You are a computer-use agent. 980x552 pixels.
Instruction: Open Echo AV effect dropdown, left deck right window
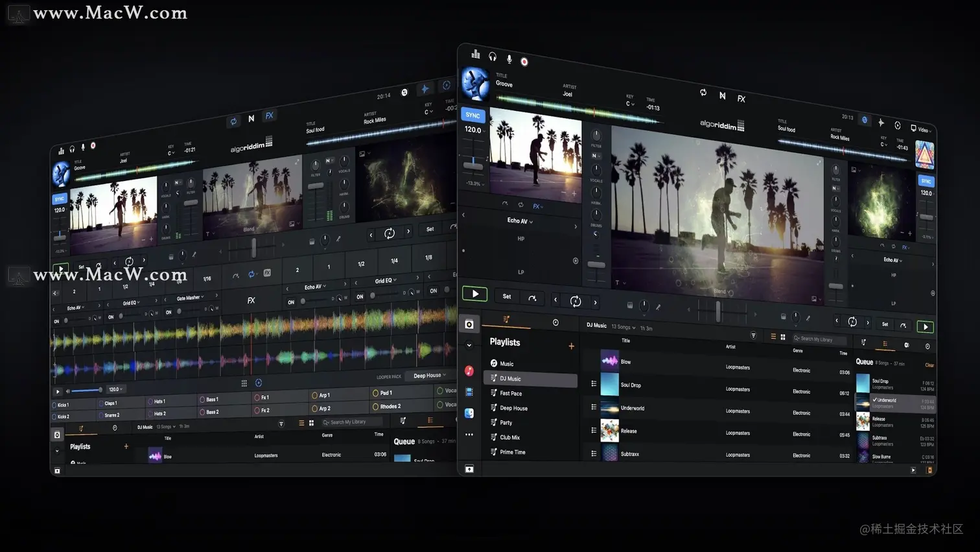point(520,221)
